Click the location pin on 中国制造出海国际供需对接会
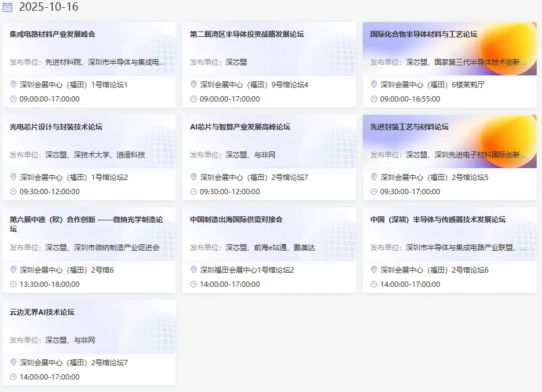This screenshot has width=542, height=392. tap(193, 270)
